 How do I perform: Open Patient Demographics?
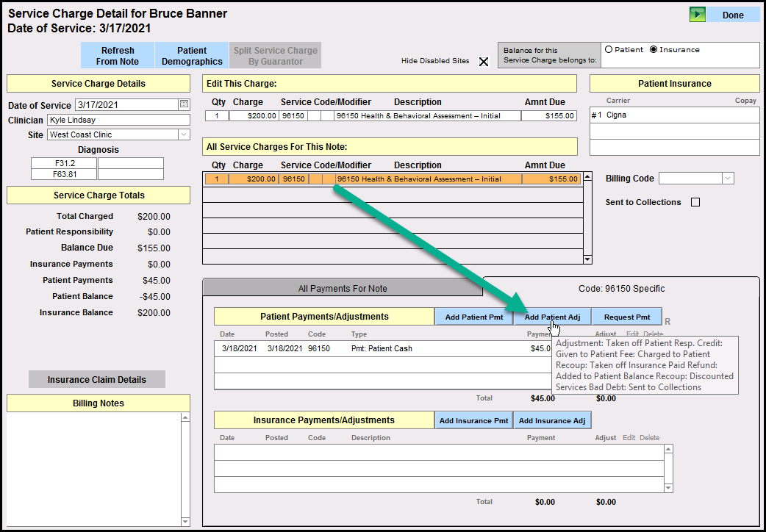(192, 56)
